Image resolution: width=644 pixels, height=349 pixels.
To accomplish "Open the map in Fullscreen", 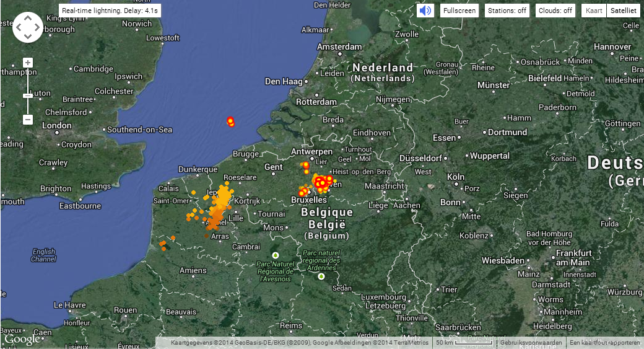I will pyautogui.click(x=459, y=11).
